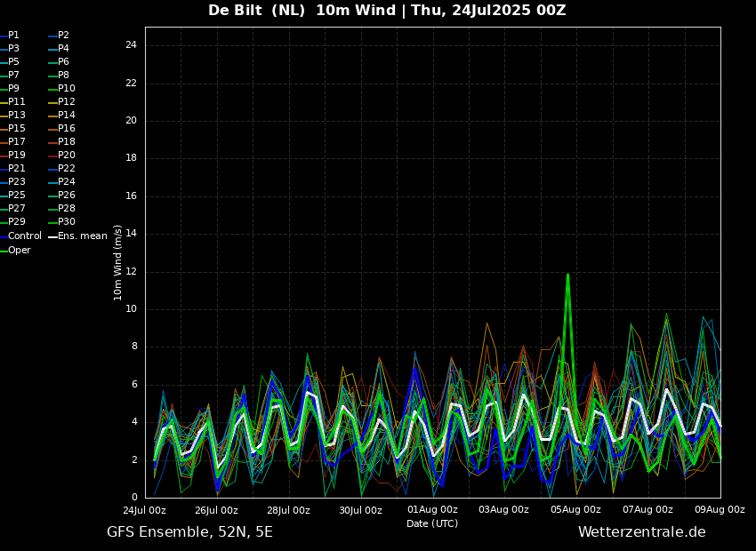Image resolution: width=756 pixels, height=551 pixels.
Task: Click the green peak near 12 m/s
Action: coord(567,275)
